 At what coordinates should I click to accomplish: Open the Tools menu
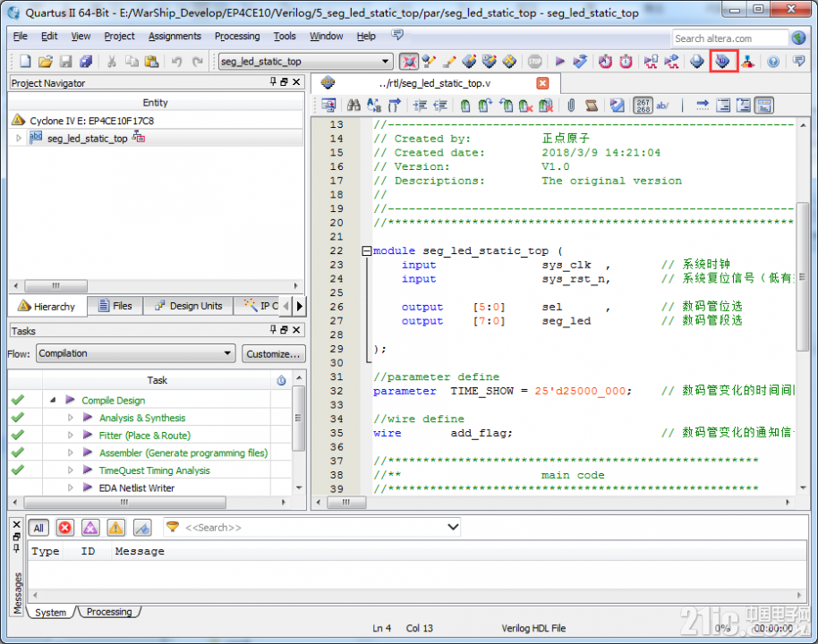(285, 36)
